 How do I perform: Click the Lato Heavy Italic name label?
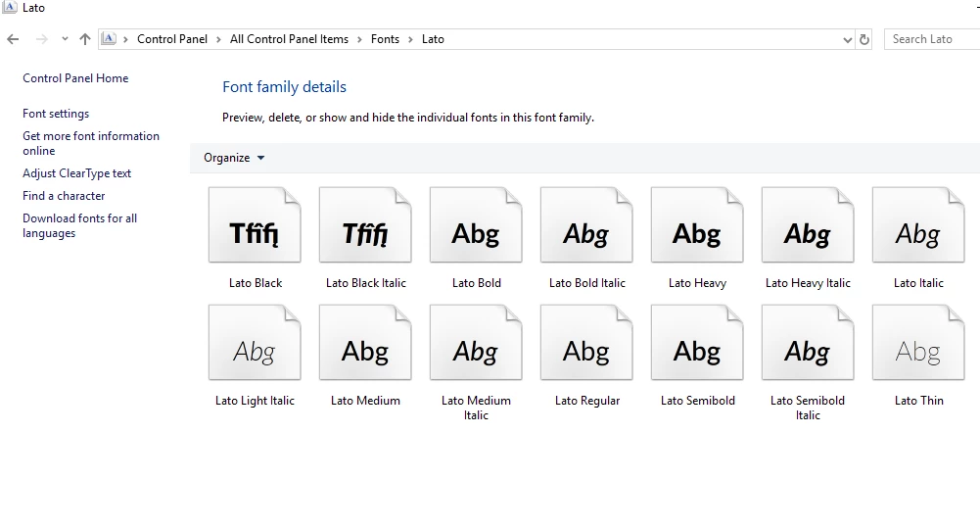pyautogui.click(x=808, y=283)
